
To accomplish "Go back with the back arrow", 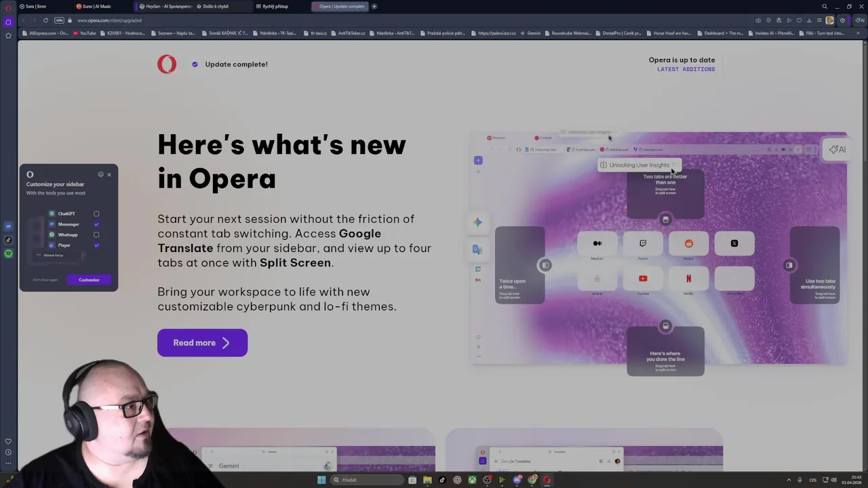I will point(24,20).
